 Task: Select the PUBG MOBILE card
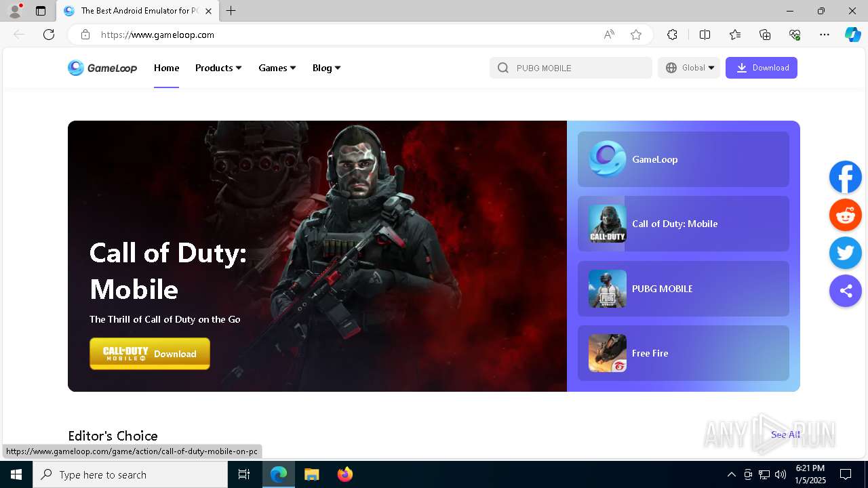click(x=684, y=289)
